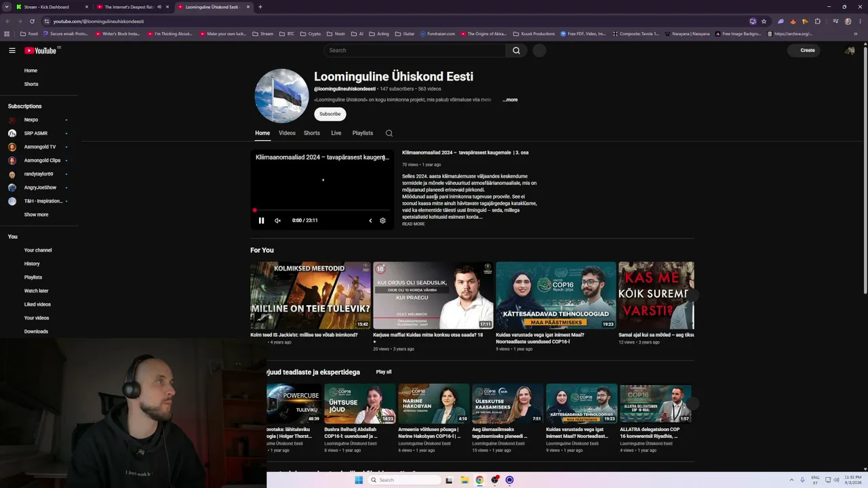Open the Food bookmarks folder

pos(29,34)
